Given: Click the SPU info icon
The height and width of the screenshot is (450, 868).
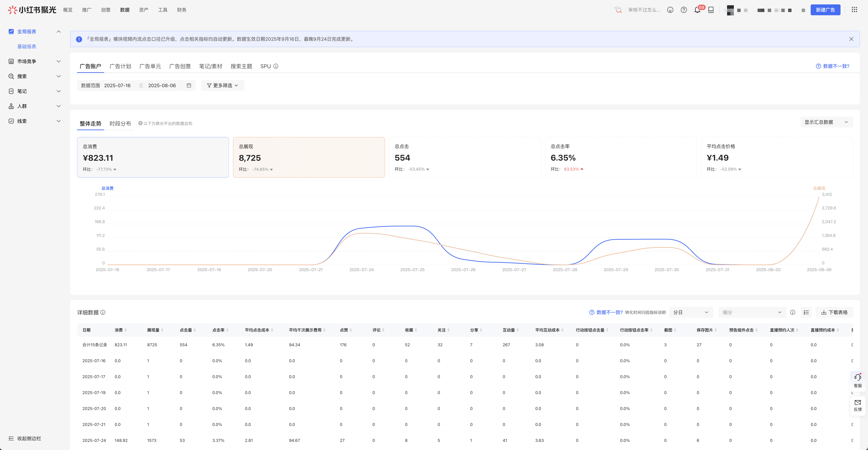Looking at the screenshot, I should tap(276, 66).
